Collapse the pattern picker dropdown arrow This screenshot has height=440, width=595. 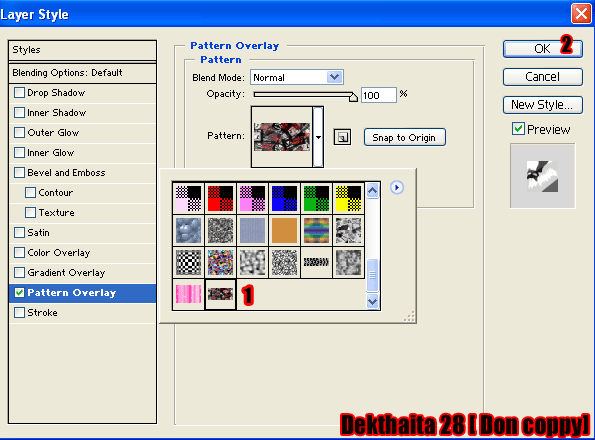pyautogui.click(x=318, y=137)
